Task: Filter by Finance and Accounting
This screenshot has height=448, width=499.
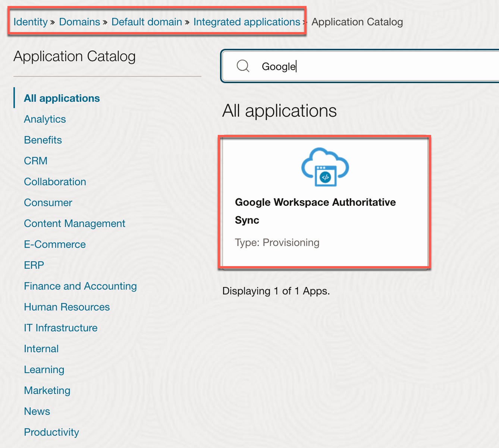Action: pyautogui.click(x=80, y=286)
